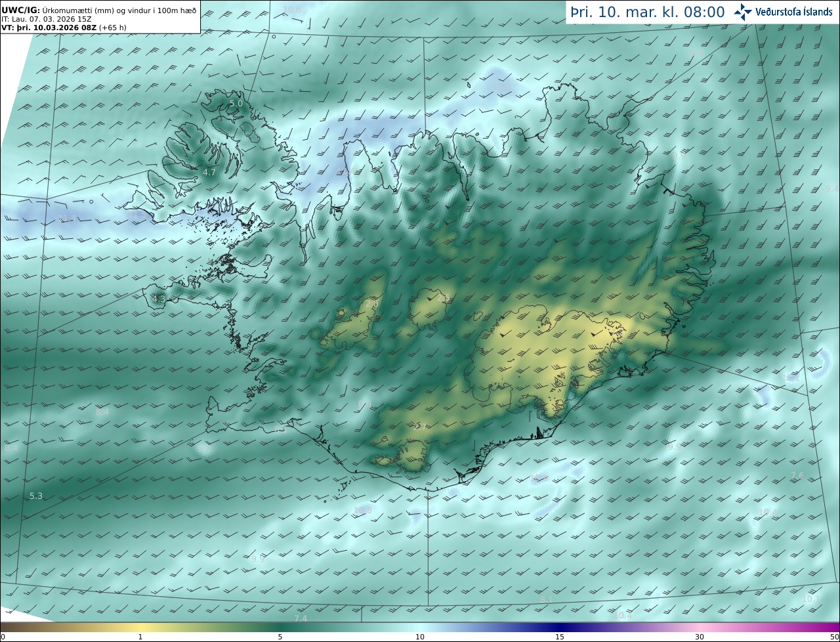Click the '7.4' value label on the map

point(301,619)
